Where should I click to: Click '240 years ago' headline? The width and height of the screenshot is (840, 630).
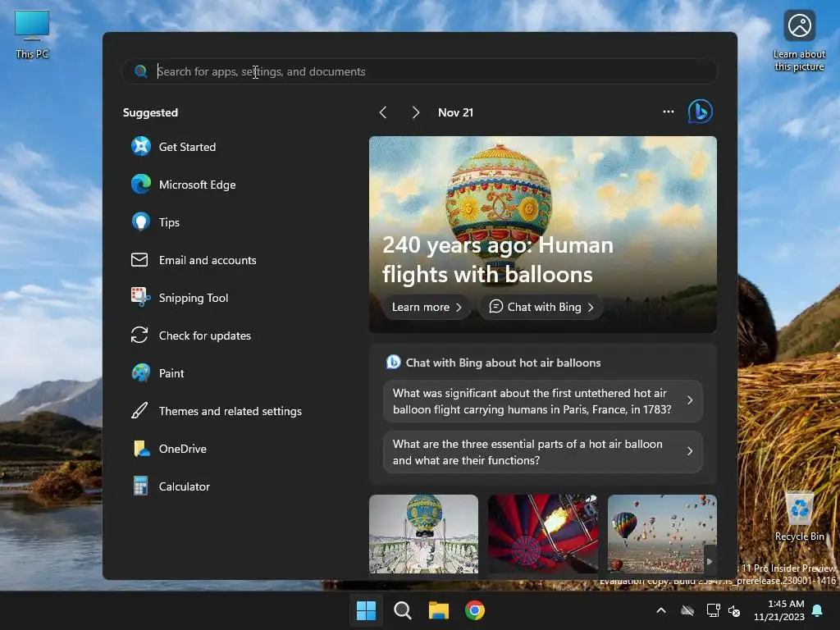tap(498, 260)
